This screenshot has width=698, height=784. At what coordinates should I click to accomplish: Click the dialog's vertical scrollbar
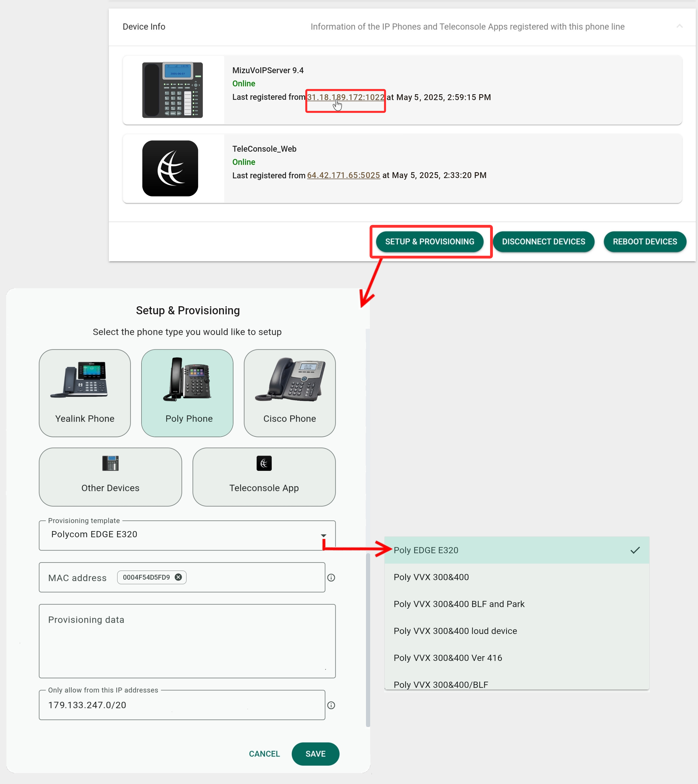click(x=368, y=639)
